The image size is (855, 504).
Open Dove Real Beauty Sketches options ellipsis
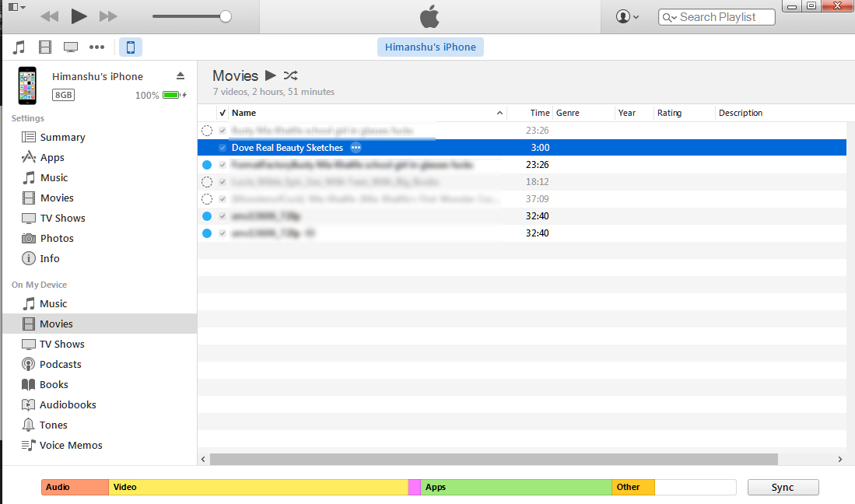pyautogui.click(x=356, y=148)
